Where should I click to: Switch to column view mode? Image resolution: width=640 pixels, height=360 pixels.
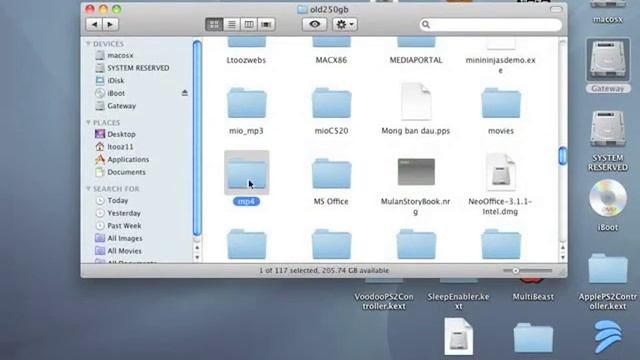(249, 24)
